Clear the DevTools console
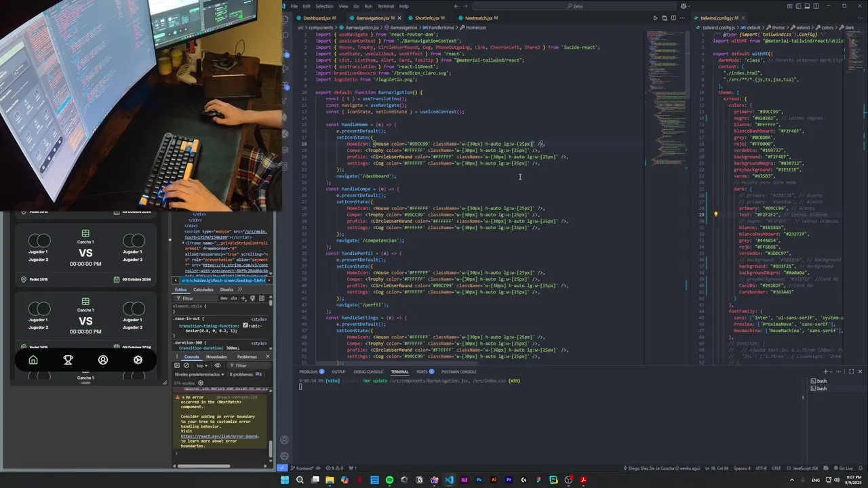 186,365
